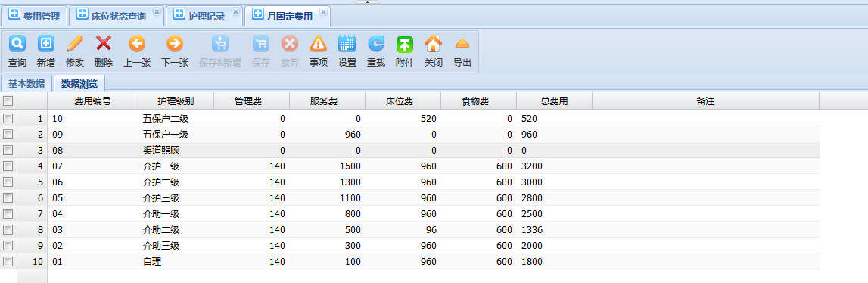Check the row for 介护二级
868x283 pixels.
pos(8,182)
